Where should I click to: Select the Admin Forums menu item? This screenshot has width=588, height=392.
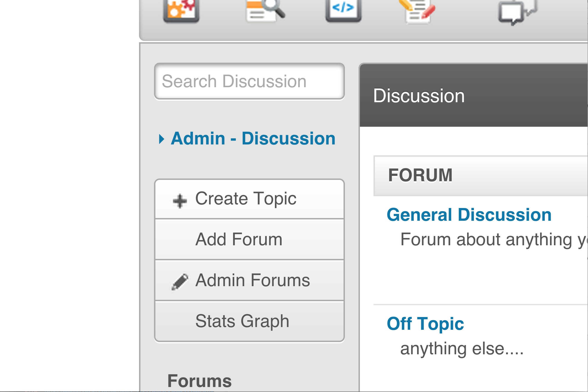pos(252,280)
